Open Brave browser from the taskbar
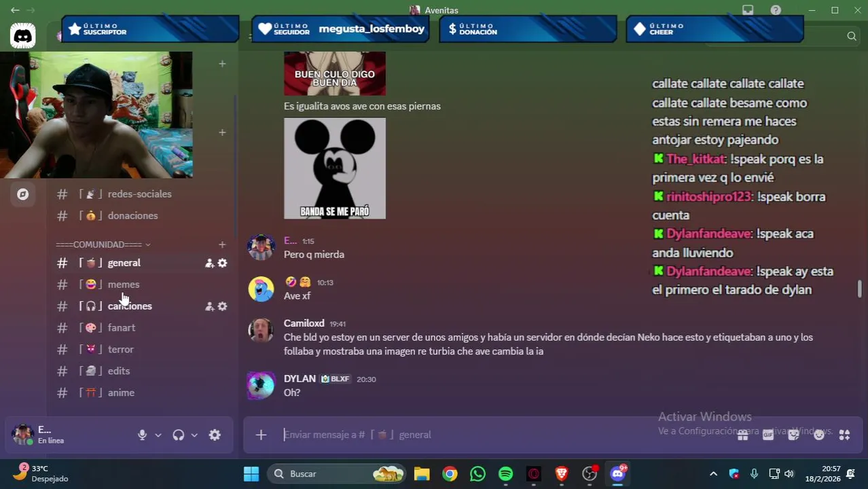Viewport: 868px width, 489px height. click(561, 474)
